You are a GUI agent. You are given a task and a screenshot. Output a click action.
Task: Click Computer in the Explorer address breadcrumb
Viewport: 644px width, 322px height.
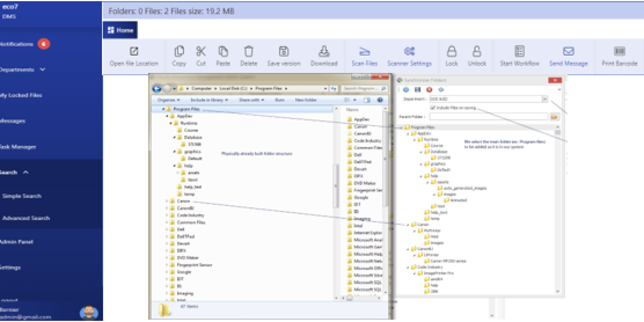(201, 89)
